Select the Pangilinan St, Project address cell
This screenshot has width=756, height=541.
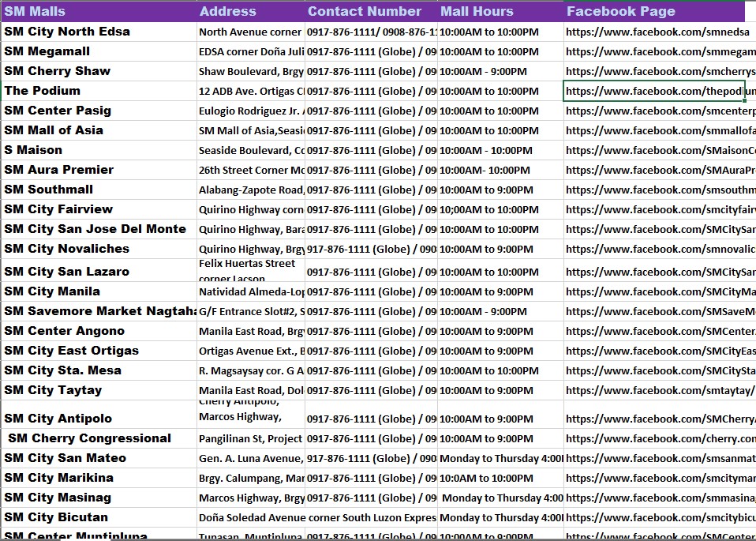251,439
